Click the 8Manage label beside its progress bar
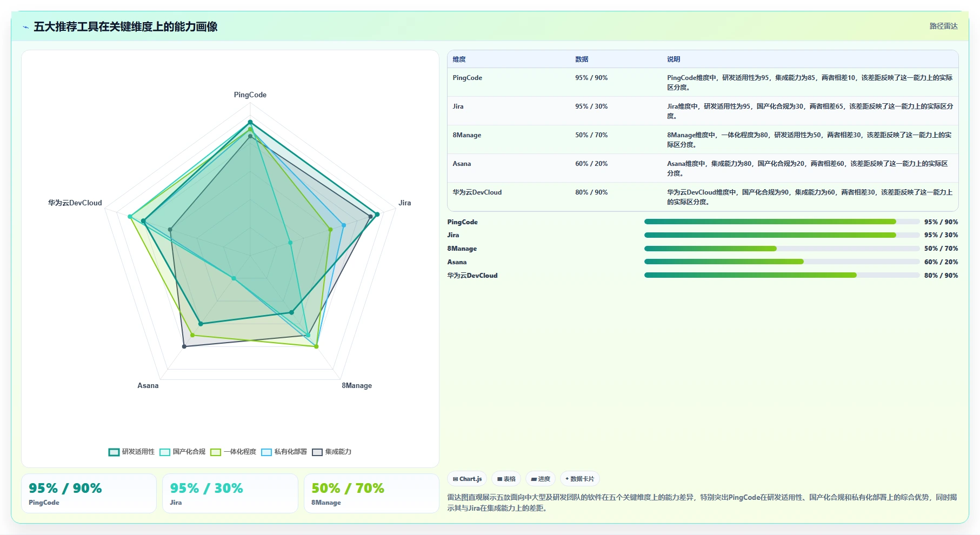 click(x=462, y=249)
